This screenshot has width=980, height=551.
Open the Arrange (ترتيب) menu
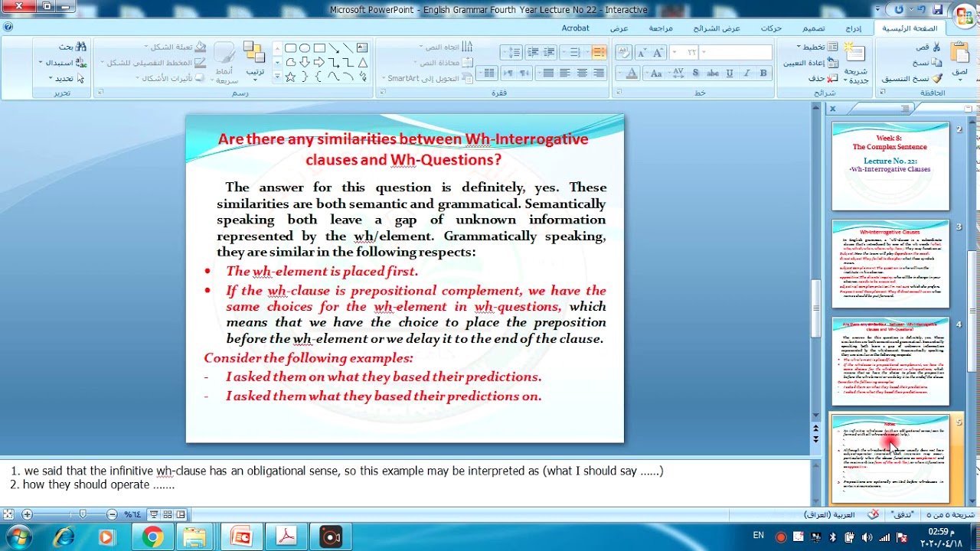coord(254,60)
